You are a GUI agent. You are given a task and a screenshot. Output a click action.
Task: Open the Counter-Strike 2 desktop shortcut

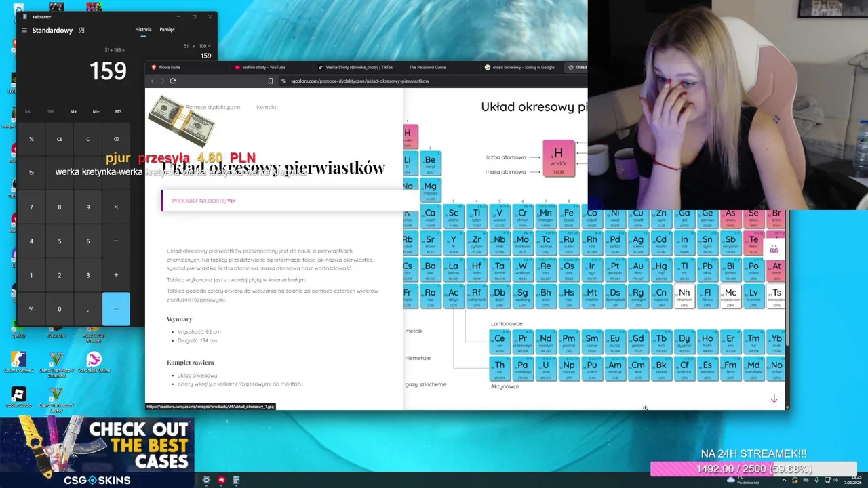tap(18, 362)
